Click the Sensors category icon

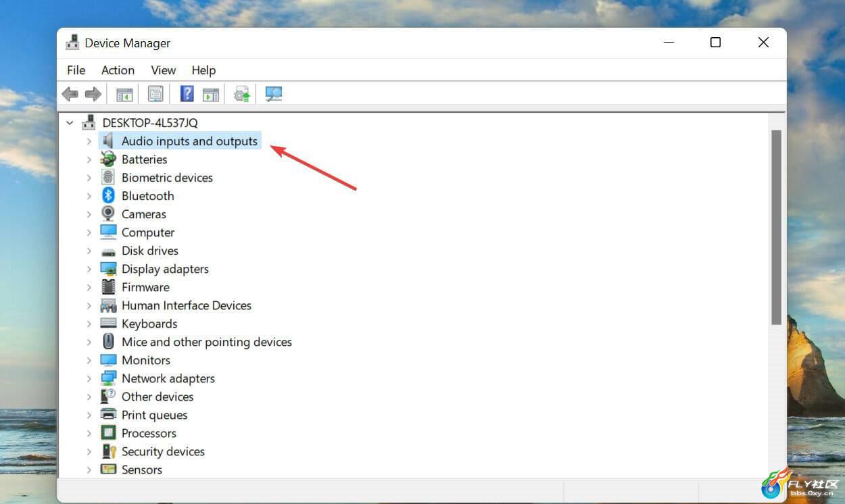click(x=108, y=469)
